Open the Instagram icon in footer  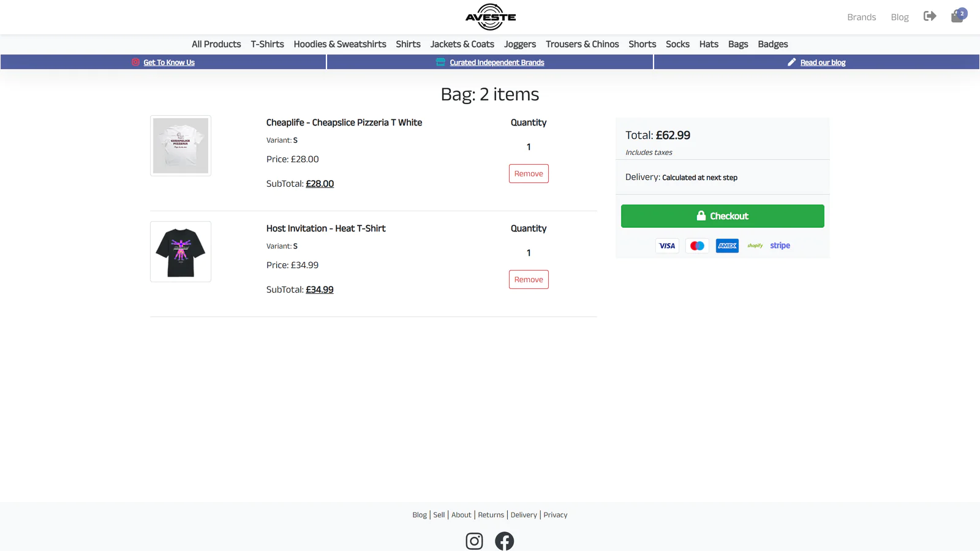click(474, 541)
